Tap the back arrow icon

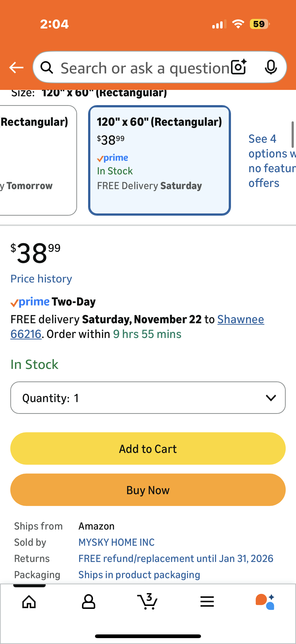pos(16,68)
